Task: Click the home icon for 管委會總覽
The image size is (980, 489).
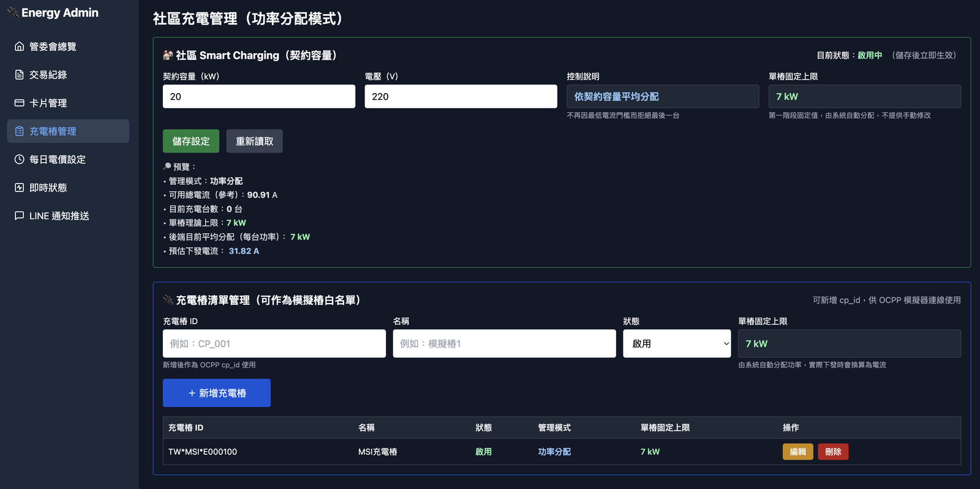Action: pos(19,47)
